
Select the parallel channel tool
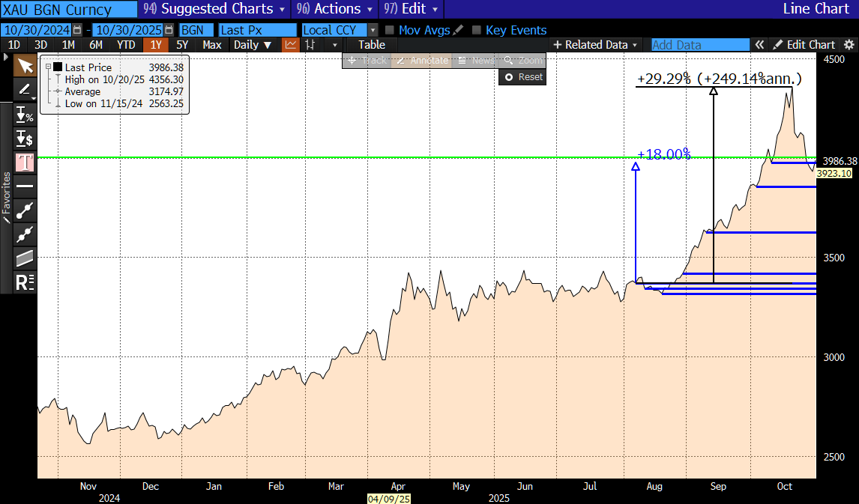pos(25,258)
